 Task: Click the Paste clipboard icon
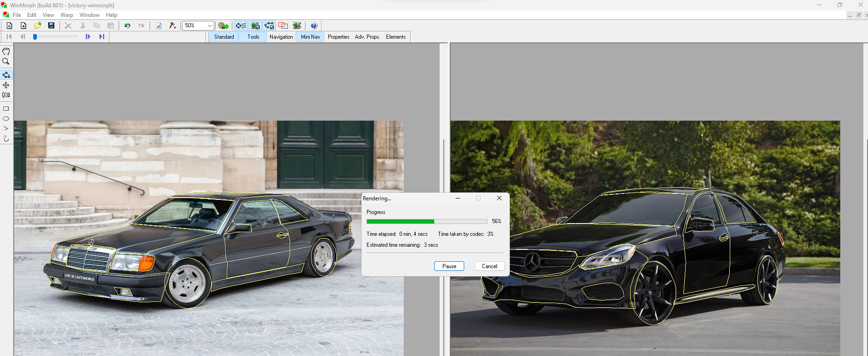[110, 25]
